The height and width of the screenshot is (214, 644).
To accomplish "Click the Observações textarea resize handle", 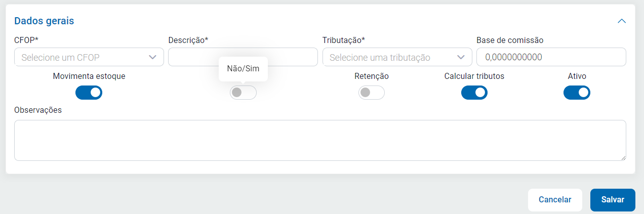I will (x=623, y=157).
